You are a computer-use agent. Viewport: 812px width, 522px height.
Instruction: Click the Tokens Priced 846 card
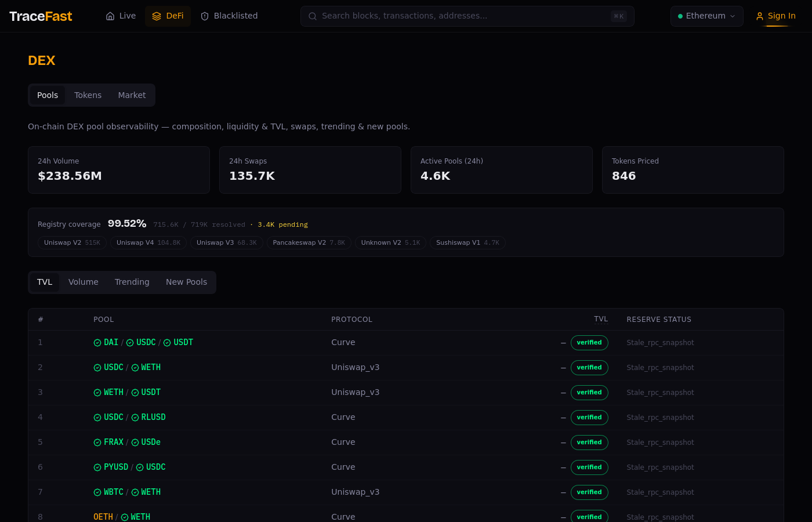tap(693, 170)
